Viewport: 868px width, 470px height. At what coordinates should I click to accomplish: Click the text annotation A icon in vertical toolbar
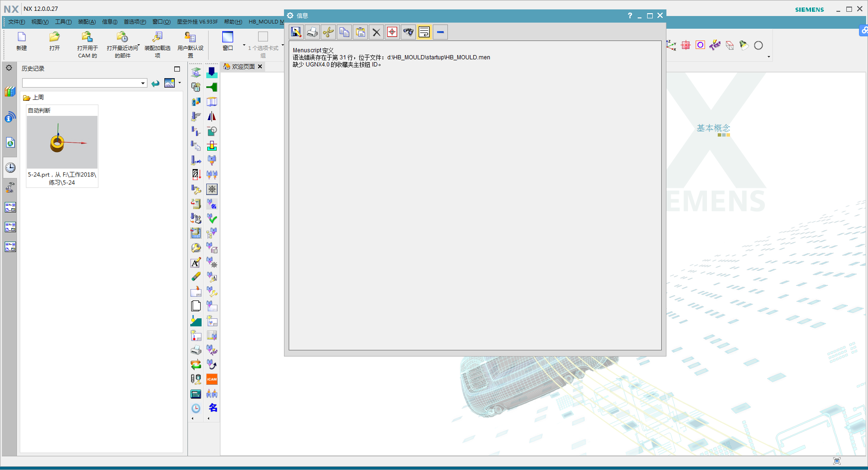(x=196, y=262)
